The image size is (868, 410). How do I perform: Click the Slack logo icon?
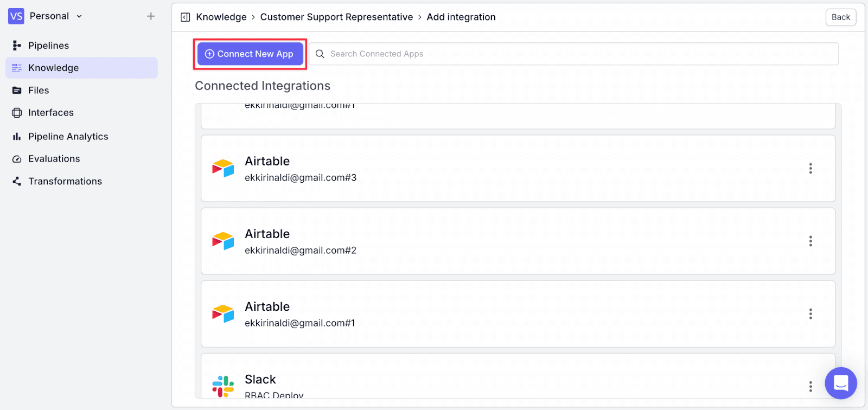coord(223,386)
